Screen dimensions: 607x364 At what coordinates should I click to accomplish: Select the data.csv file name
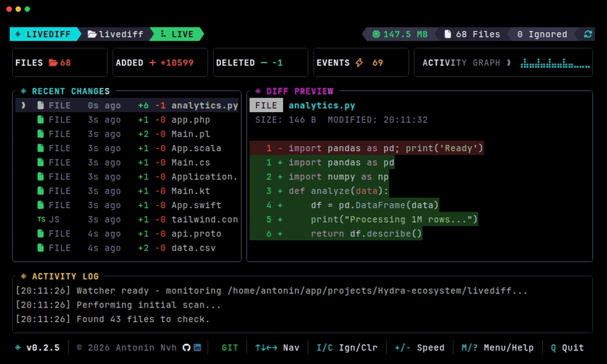click(194, 248)
